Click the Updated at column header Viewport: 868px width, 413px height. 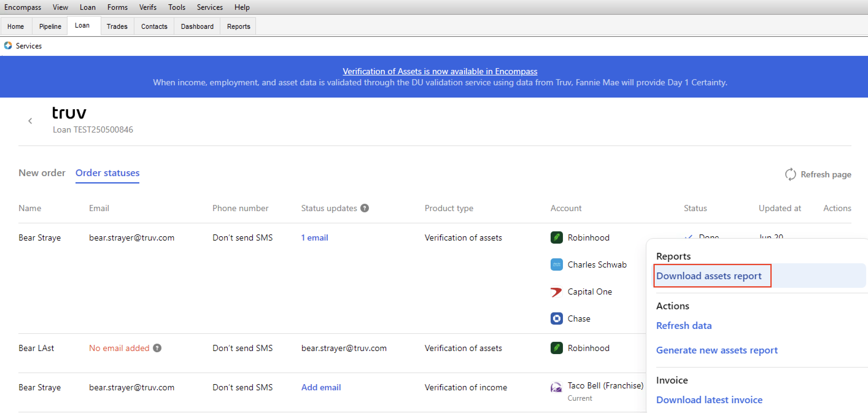tap(780, 208)
